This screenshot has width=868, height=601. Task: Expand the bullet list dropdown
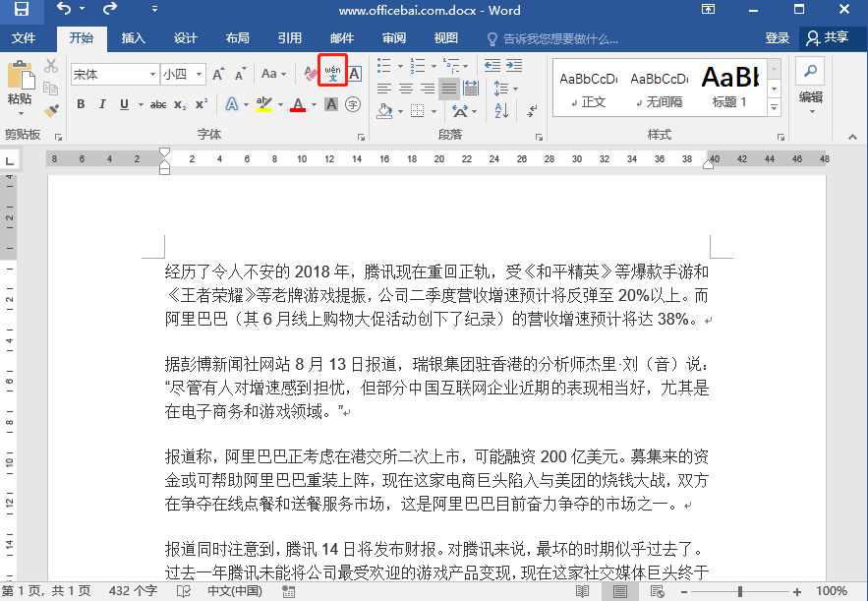tap(400, 66)
